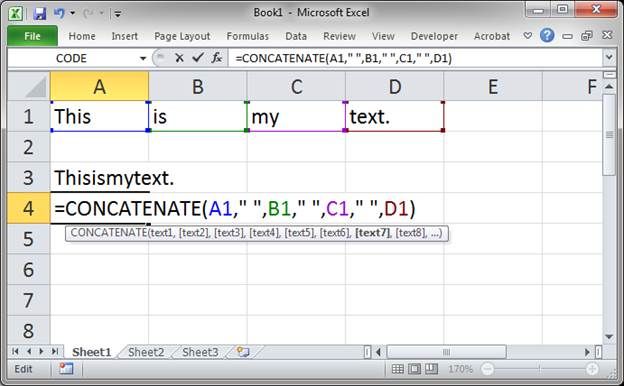The image size is (624, 386).
Task: Jump to last sheet navigation arrow
Action: [x=55, y=351]
